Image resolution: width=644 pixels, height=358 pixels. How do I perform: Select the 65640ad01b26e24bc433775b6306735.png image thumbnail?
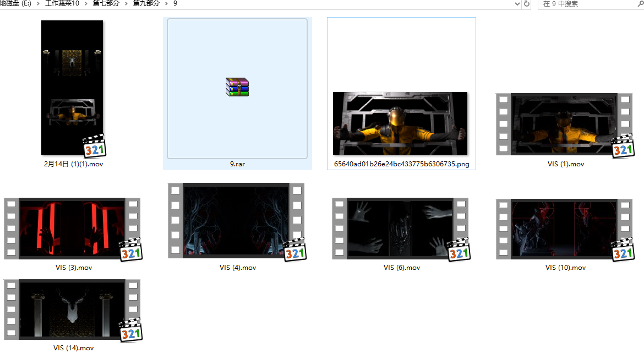pos(400,123)
